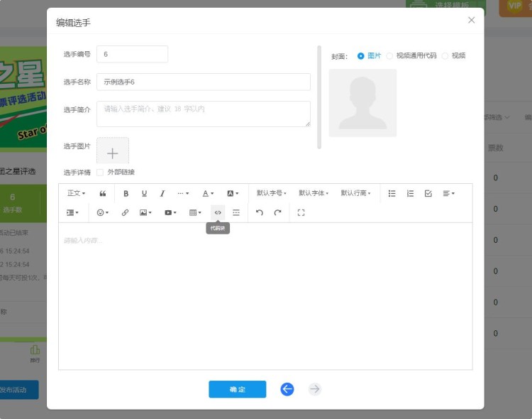532x419 pixels.
Task: Insert a code block
Action: point(218,212)
